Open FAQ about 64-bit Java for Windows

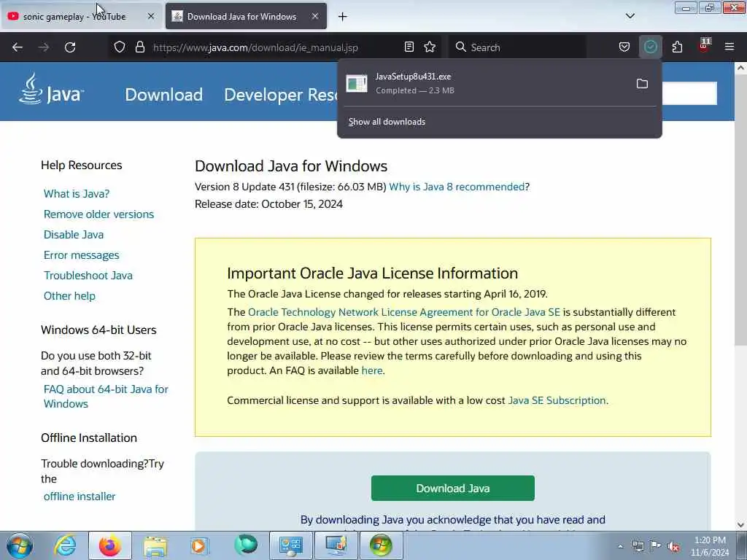click(106, 396)
